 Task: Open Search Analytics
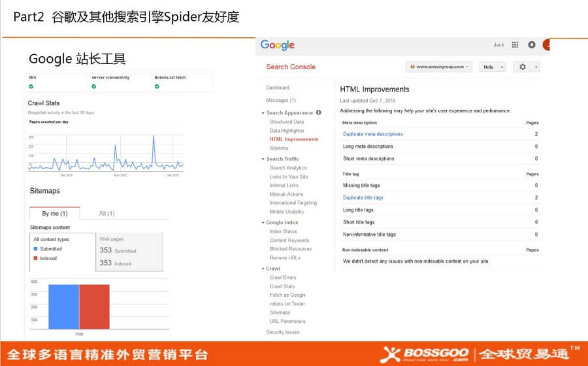[288, 167]
